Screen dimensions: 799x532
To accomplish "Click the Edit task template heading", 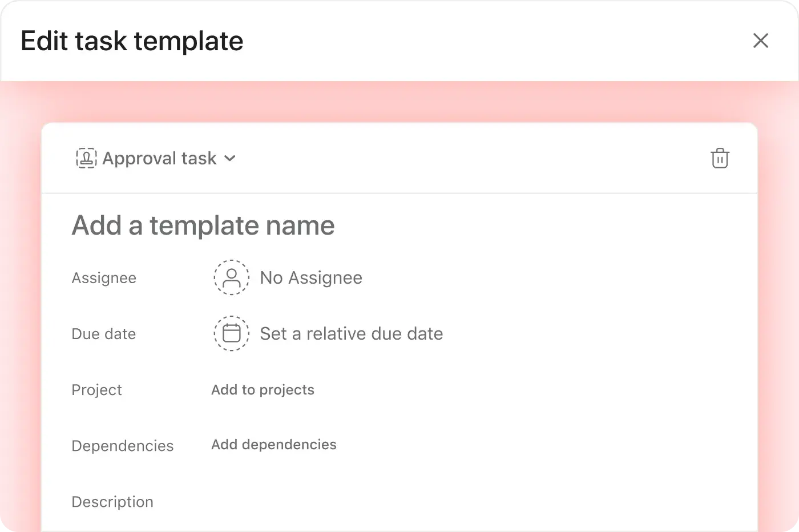I will [x=132, y=41].
